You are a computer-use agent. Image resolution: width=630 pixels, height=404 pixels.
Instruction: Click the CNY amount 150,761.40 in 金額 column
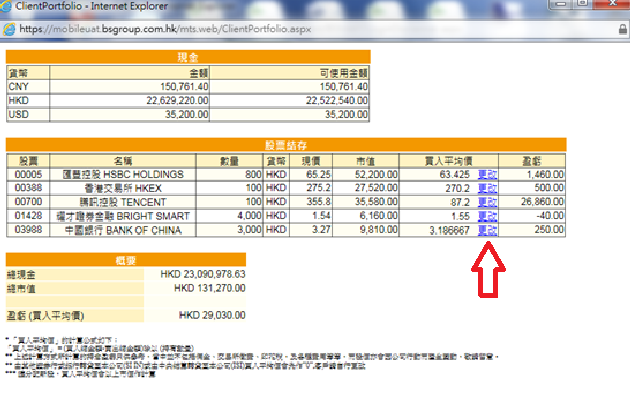click(x=184, y=87)
